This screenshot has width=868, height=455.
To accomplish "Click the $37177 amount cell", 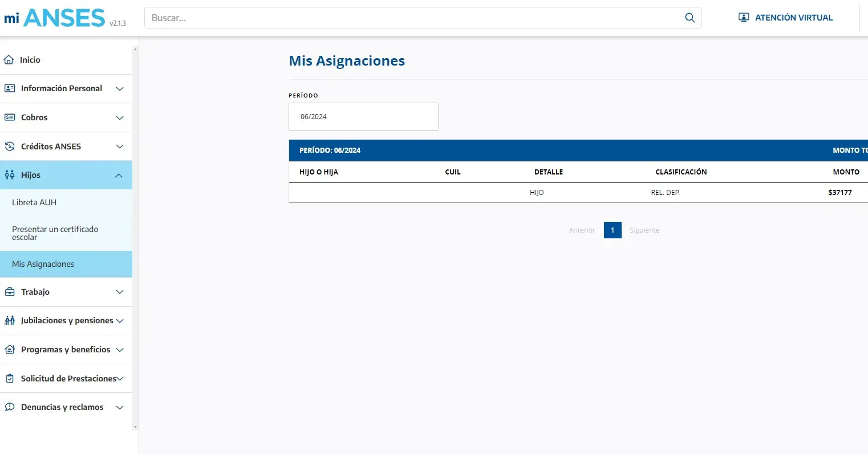I will click(x=840, y=193).
